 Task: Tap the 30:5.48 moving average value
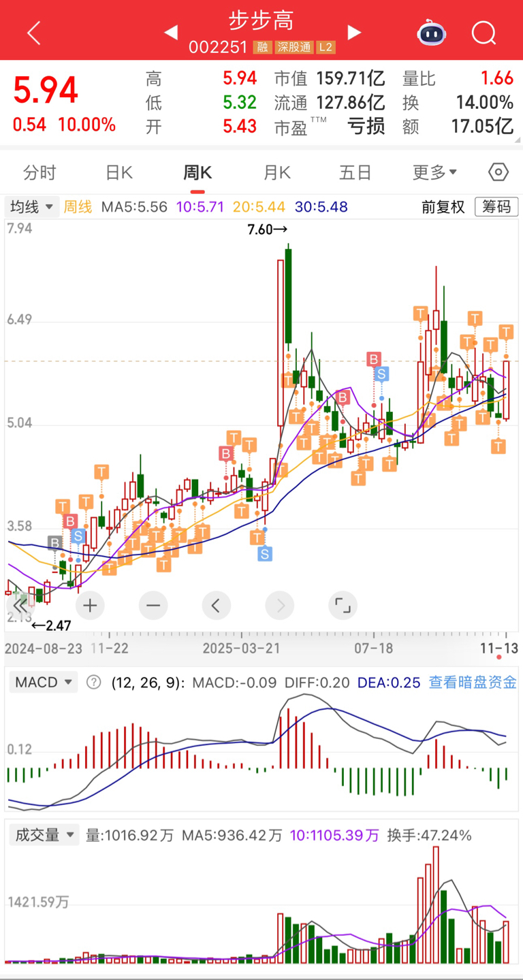click(x=321, y=207)
